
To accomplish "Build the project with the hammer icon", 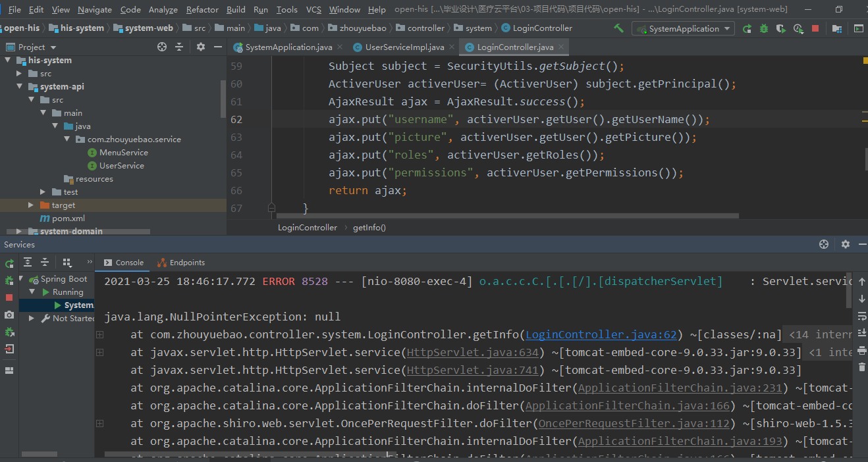I will 618,28.
